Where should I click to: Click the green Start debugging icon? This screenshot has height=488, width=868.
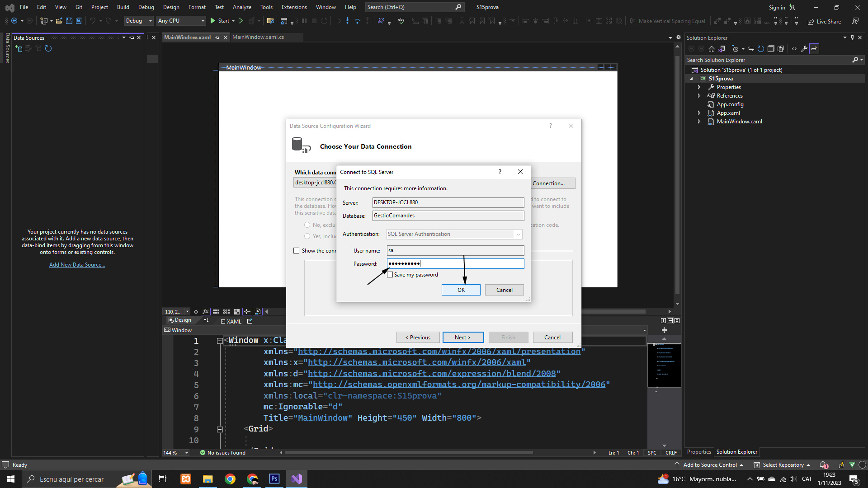point(213,21)
